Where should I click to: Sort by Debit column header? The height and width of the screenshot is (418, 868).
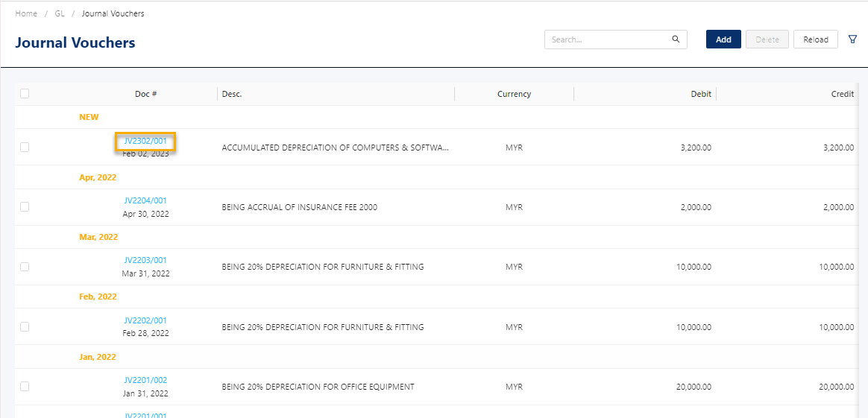[701, 94]
